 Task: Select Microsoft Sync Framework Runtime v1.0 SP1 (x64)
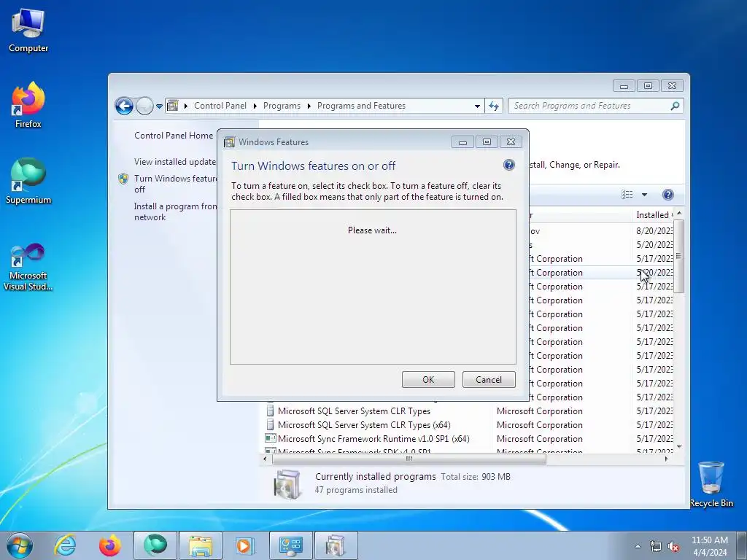coord(373,438)
